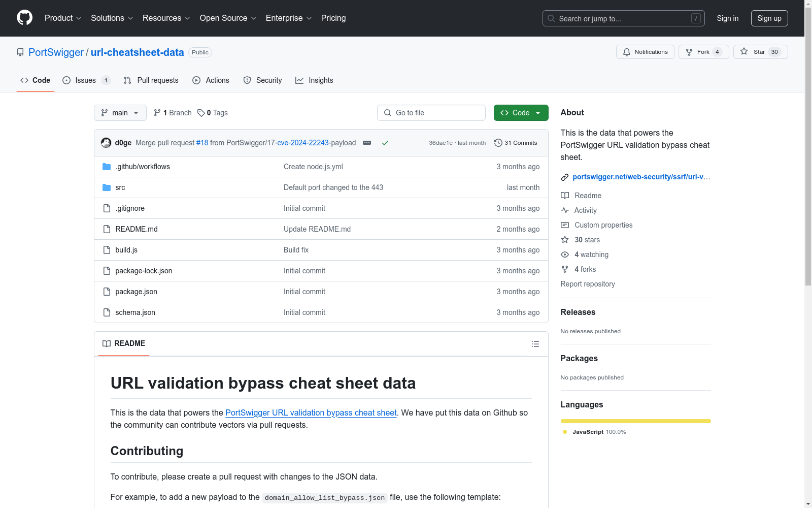
Task: Focus the Go to file search box
Action: pyautogui.click(x=431, y=113)
